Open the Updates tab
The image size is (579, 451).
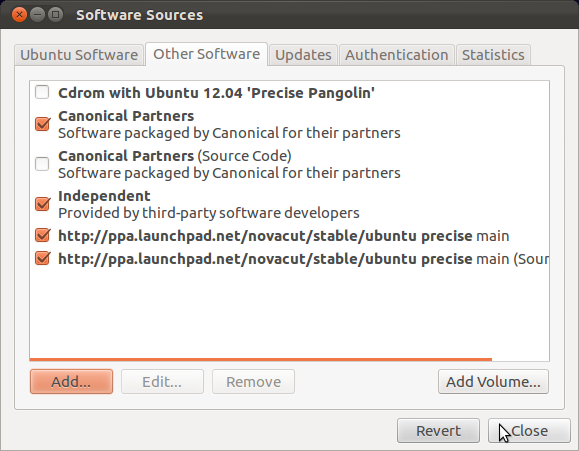pos(303,55)
